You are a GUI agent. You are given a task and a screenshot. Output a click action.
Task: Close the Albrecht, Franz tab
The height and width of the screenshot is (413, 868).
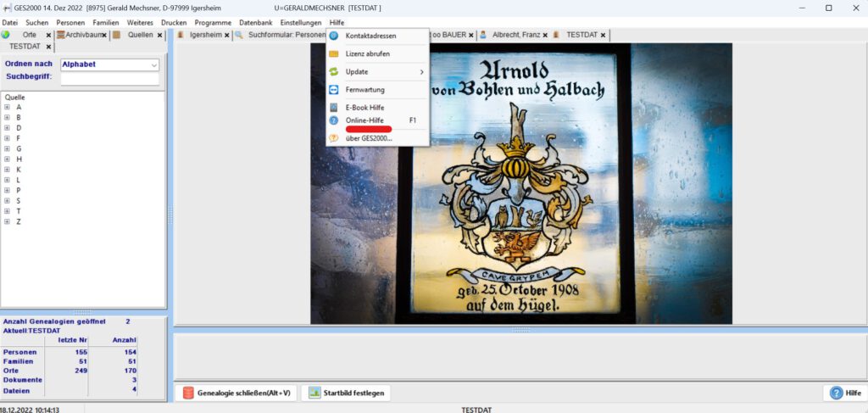coord(545,35)
